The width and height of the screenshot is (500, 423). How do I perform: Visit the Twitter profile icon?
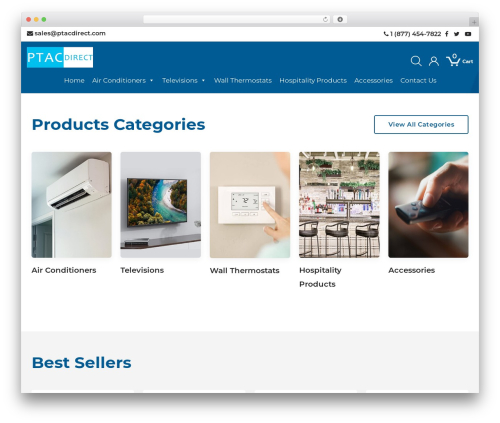tap(457, 34)
